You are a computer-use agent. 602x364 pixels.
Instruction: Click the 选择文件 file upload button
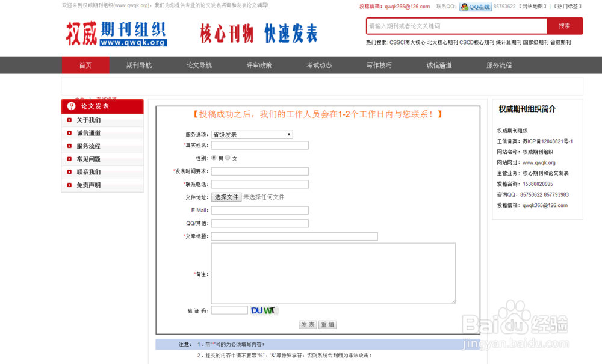[x=226, y=197]
